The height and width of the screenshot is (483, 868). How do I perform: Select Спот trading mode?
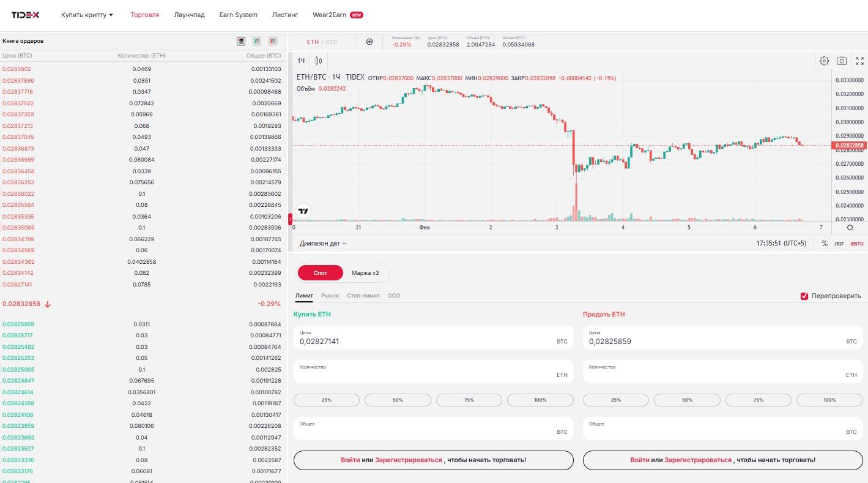320,273
